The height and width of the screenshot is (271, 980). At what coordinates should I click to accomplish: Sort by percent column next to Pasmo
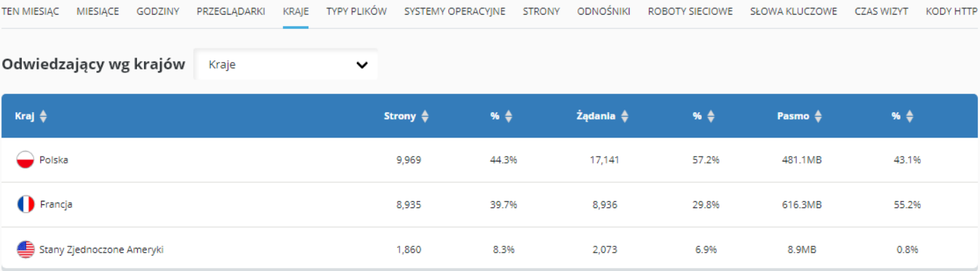[909, 117]
